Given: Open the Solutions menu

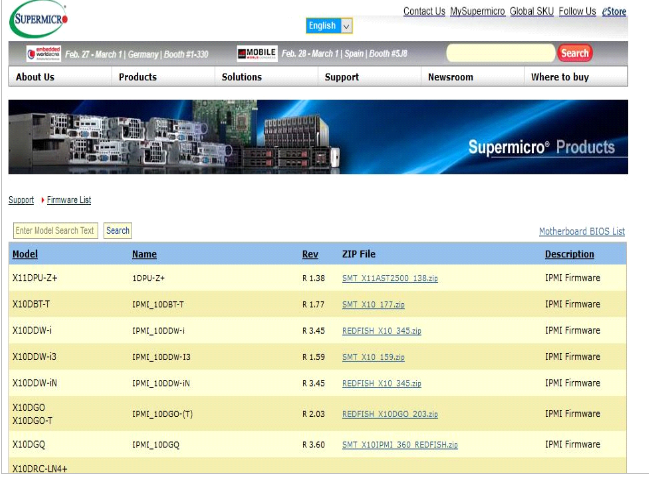Looking at the screenshot, I should [x=242, y=77].
